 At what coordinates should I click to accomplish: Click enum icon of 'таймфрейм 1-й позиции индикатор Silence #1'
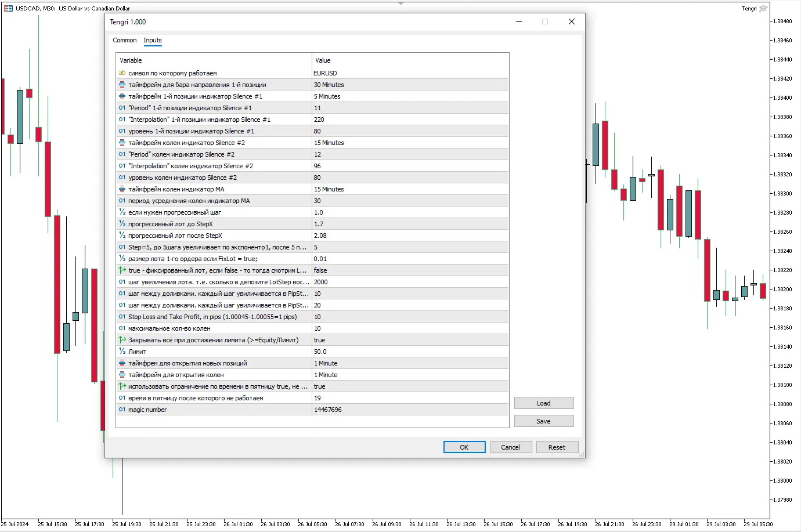coord(122,96)
